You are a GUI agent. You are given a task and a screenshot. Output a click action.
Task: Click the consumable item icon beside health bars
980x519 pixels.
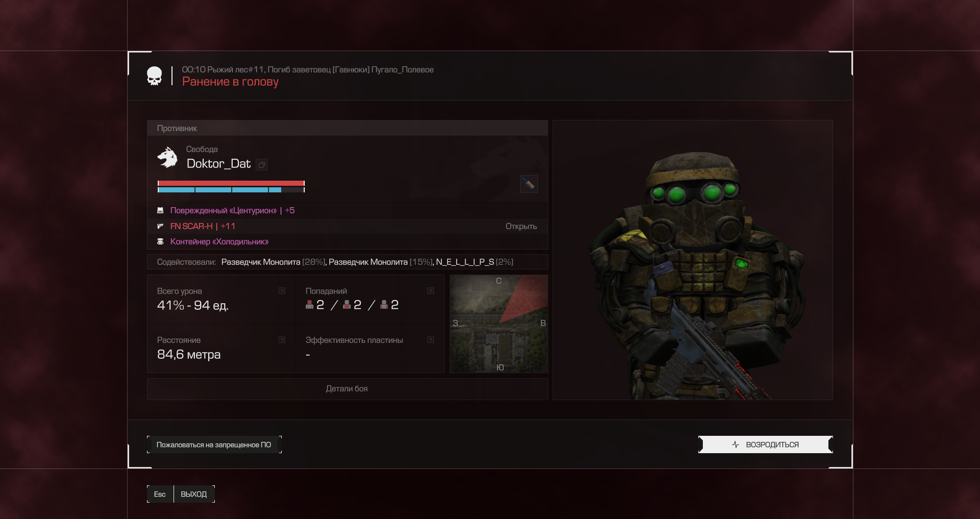pyautogui.click(x=529, y=184)
